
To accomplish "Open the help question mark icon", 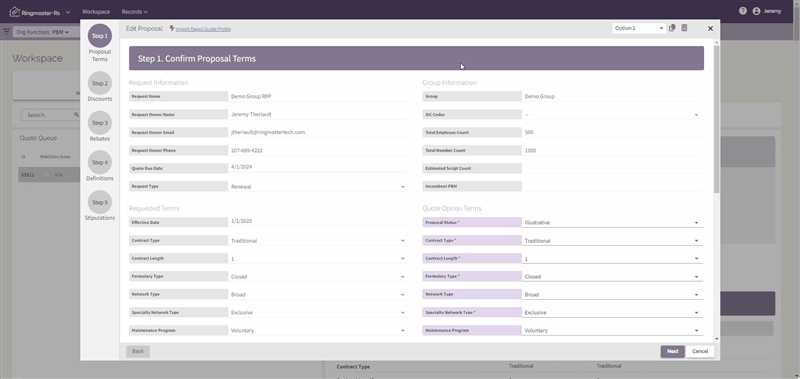I will click(x=742, y=11).
